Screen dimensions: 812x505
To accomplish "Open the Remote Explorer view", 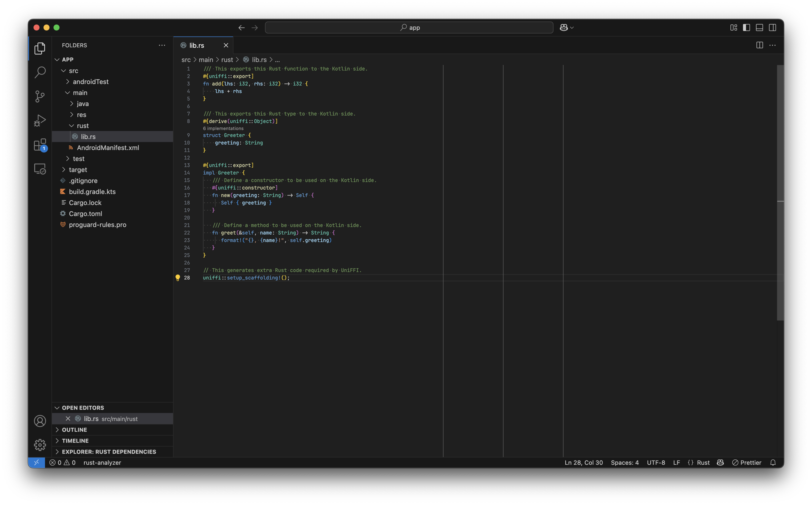I will (x=40, y=169).
